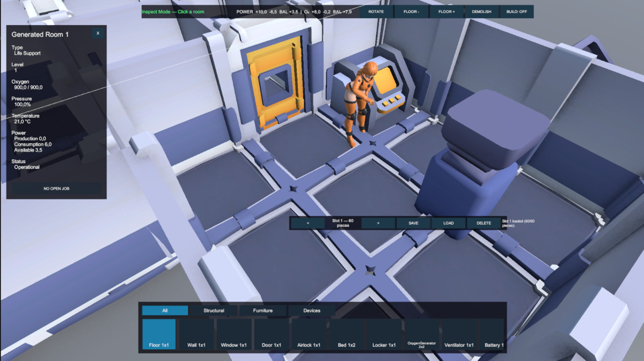This screenshot has width=644, height=361.
Task: Click the 'Generated Room 1' title
Action: tap(40, 34)
